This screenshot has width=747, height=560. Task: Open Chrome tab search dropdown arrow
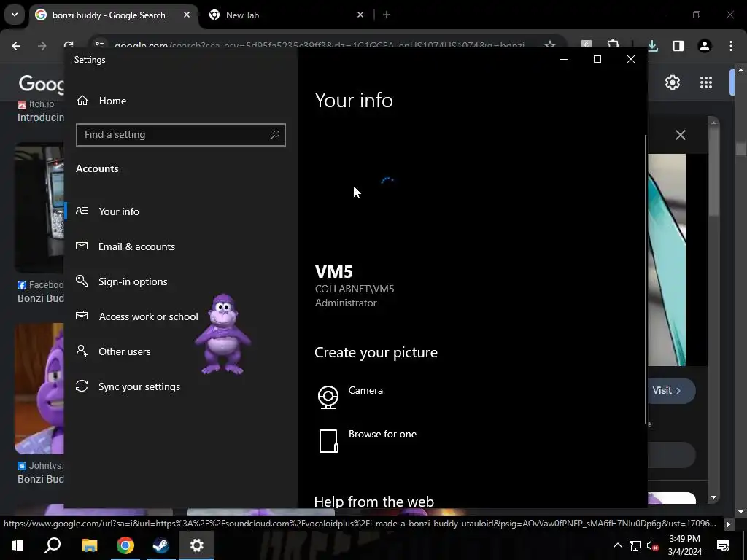[15, 15]
